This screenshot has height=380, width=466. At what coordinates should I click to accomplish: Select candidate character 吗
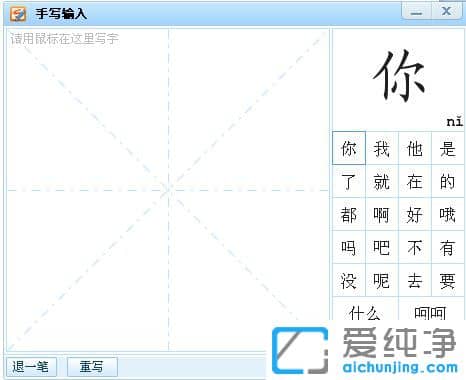click(349, 247)
